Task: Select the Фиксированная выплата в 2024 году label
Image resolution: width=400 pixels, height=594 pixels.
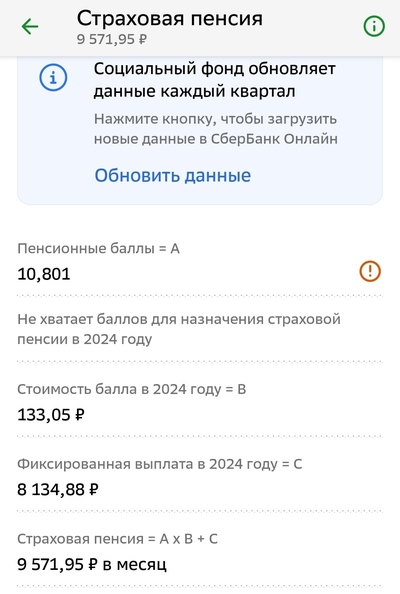Action: tap(160, 464)
